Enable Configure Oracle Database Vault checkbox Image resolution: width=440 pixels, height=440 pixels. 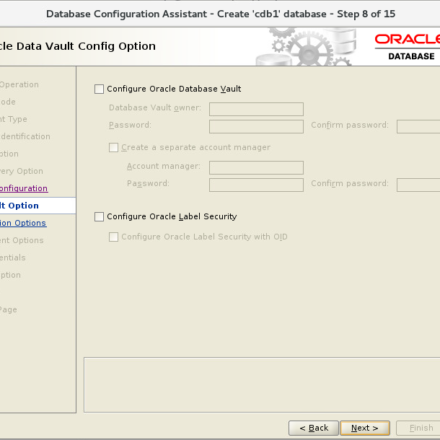tap(99, 89)
